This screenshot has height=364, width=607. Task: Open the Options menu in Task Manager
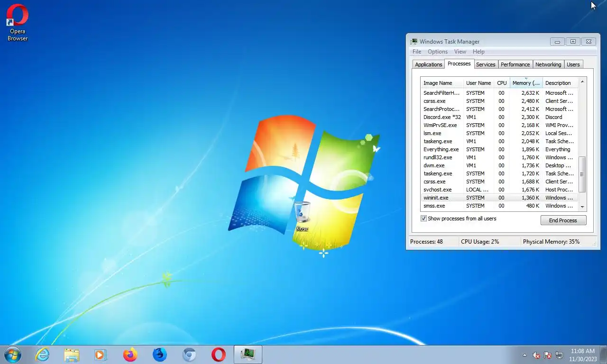(x=438, y=52)
